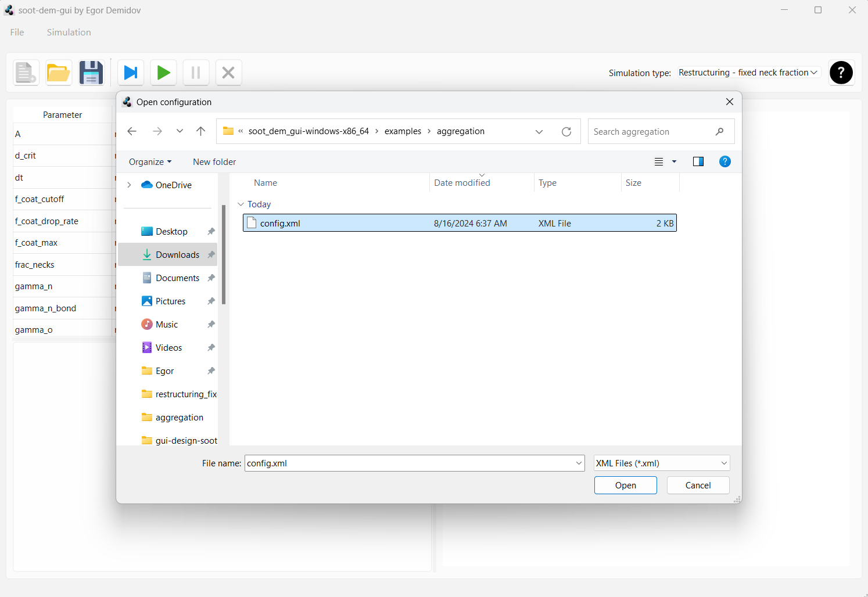Go back in Open configuration dialog

132,131
